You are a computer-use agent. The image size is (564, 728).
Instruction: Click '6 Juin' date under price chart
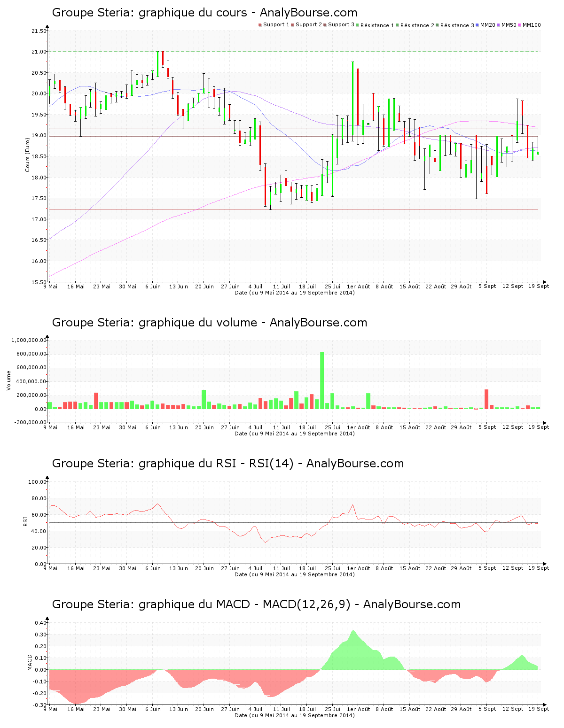[x=153, y=287]
